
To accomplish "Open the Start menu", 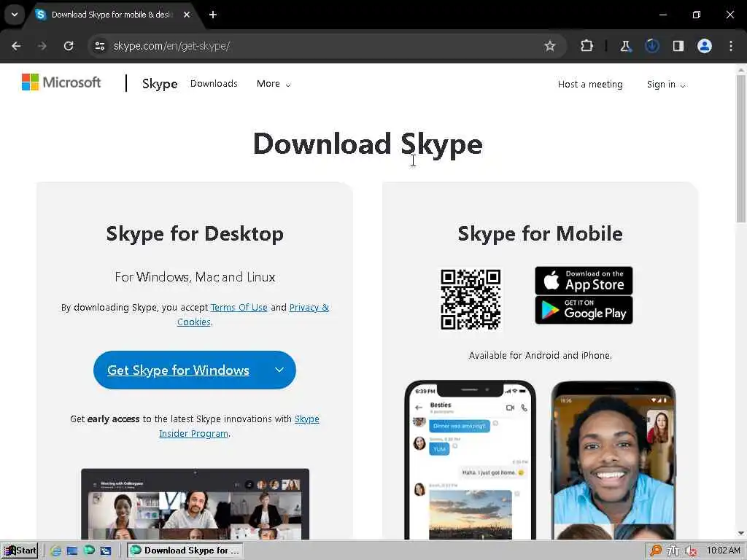I will pyautogui.click(x=20, y=551).
